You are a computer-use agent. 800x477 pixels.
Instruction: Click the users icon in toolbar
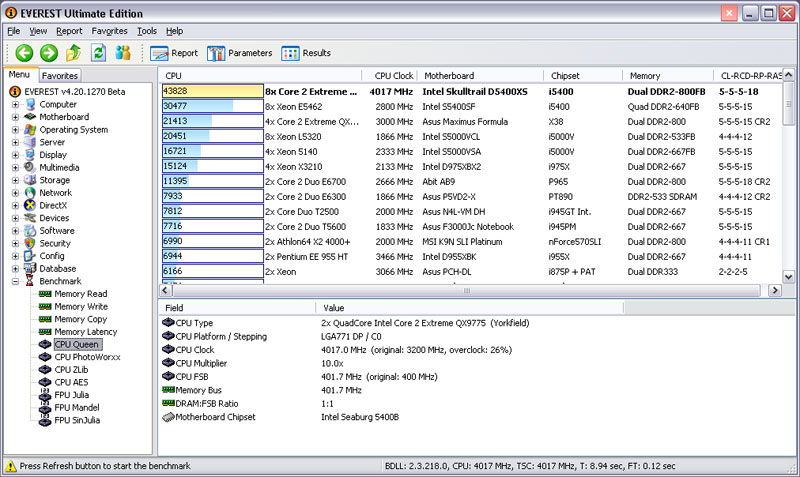tap(123, 53)
